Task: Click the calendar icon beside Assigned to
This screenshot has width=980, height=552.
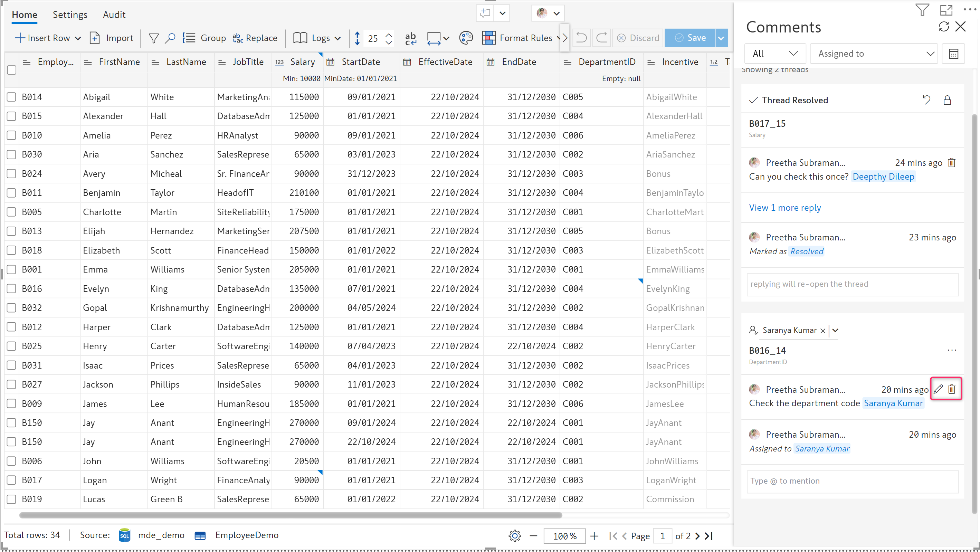Action: [x=953, y=54]
